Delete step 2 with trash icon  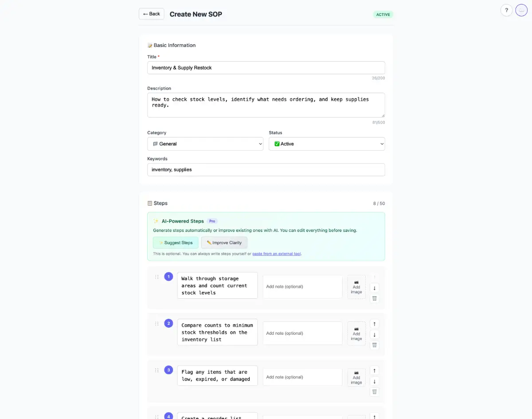(375, 345)
